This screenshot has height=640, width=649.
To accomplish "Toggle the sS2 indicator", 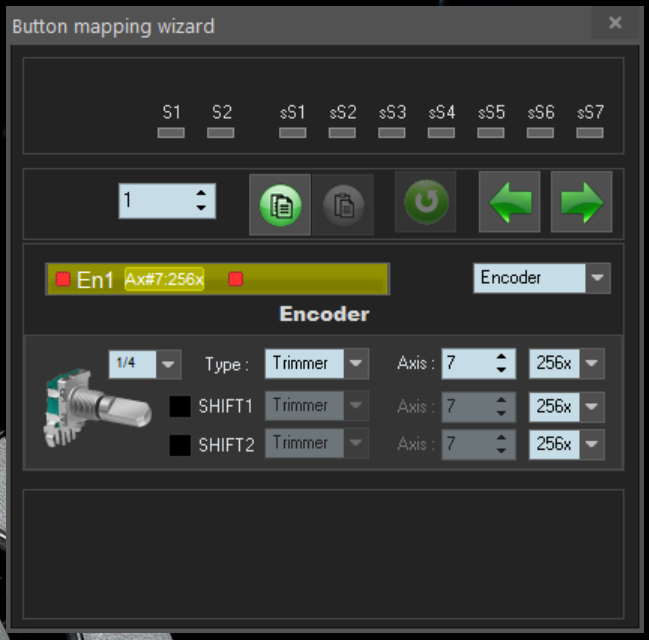I will 342,133.
